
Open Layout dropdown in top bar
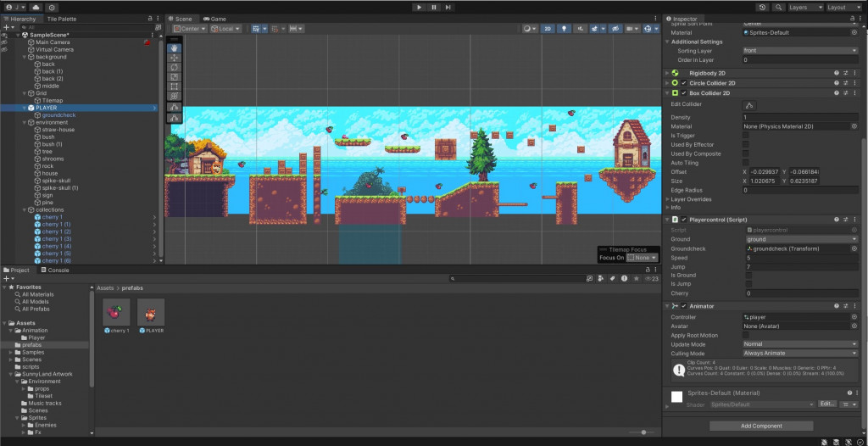[843, 7]
